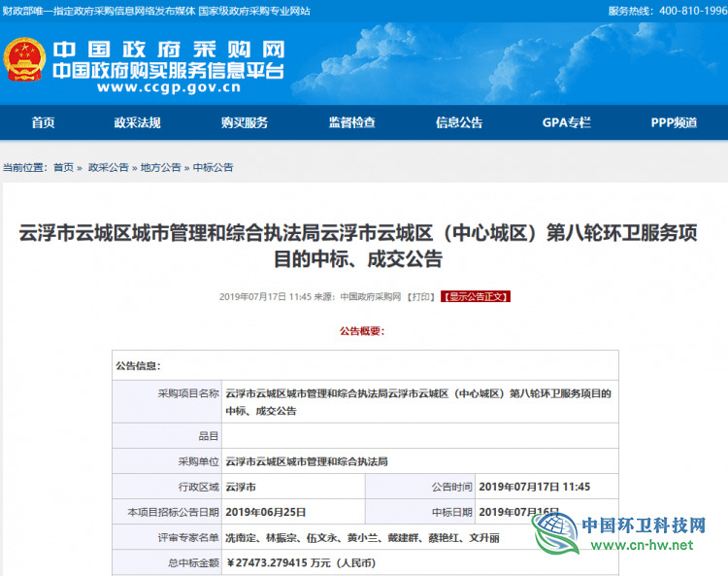The image size is (728, 576).
Task: Select 监督检查 in the navigation bar
Action: click(352, 122)
